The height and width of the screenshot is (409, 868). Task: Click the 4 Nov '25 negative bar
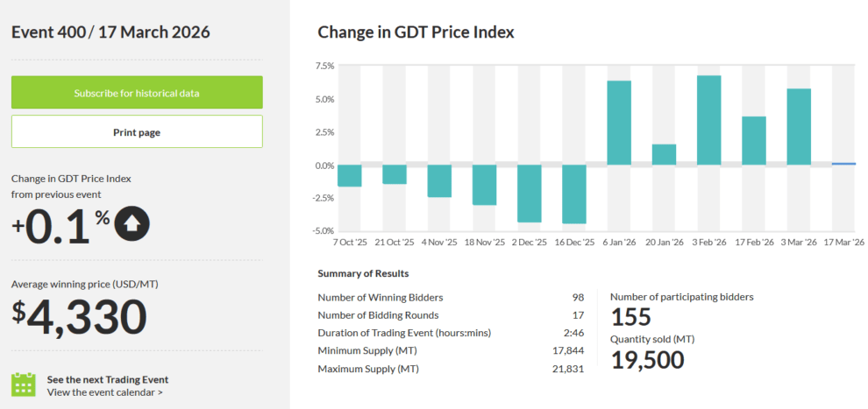[x=439, y=180]
